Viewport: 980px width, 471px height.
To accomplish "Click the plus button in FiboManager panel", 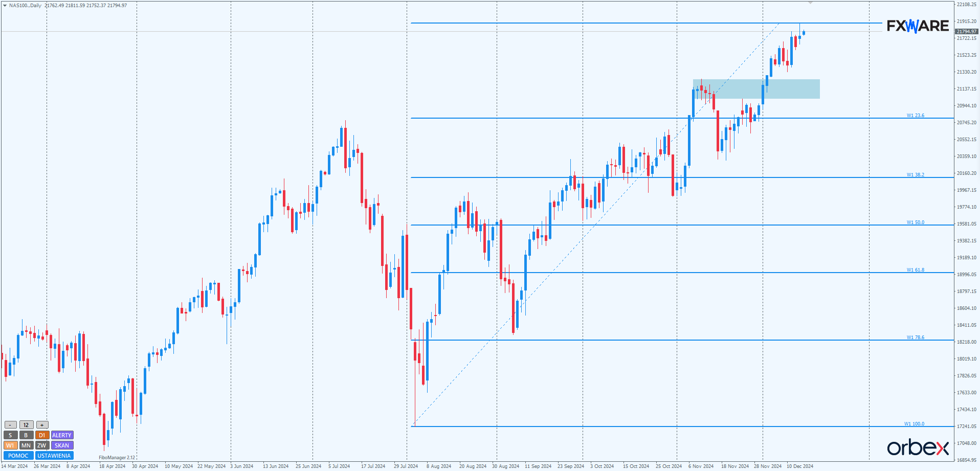I will pyautogui.click(x=42, y=425).
